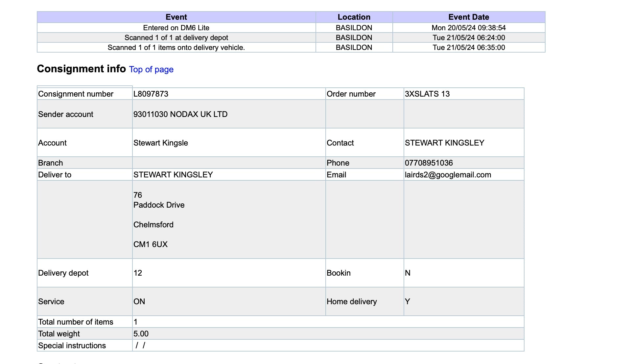Select date 'Tue 21/05/24 06:35:00'
This screenshot has height=364, width=631.
point(469,47)
